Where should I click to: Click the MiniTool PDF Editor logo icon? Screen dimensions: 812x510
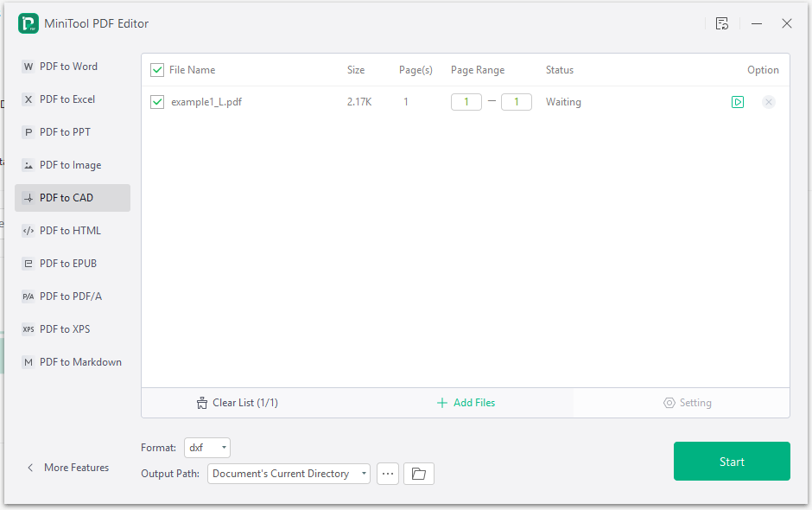click(29, 23)
